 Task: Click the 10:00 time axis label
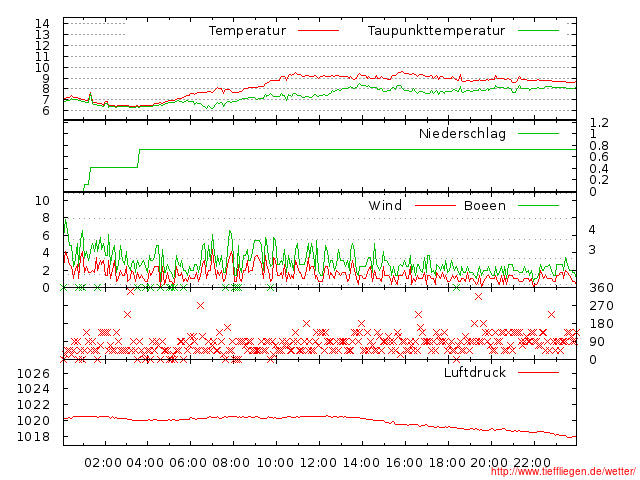[x=275, y=463]
